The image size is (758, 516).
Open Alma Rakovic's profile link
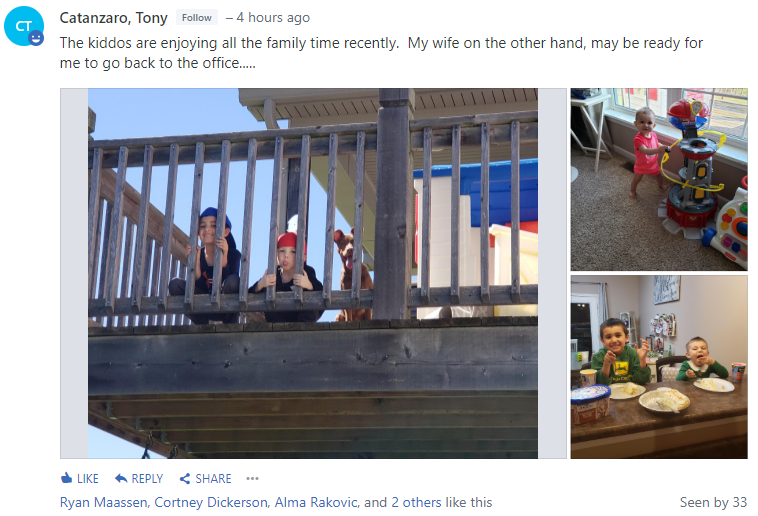(317, 502)
